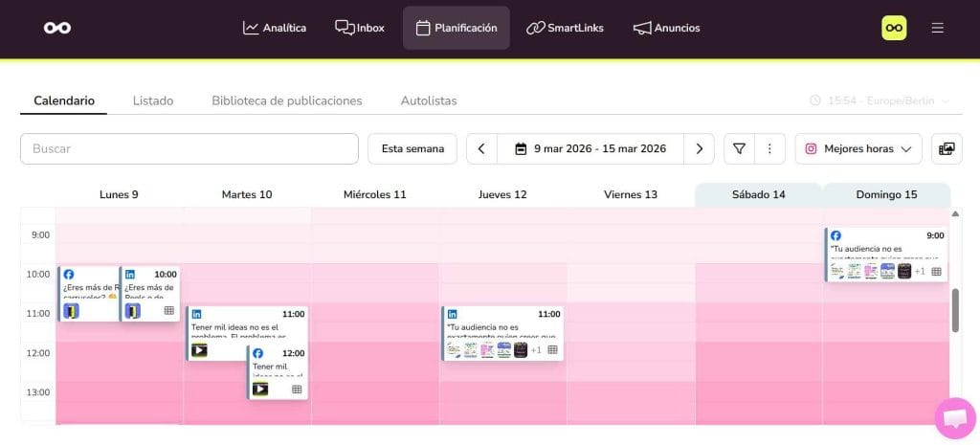Select the Martes 10 column header
This screenshot has height=445, width=980.
[247, 194]
